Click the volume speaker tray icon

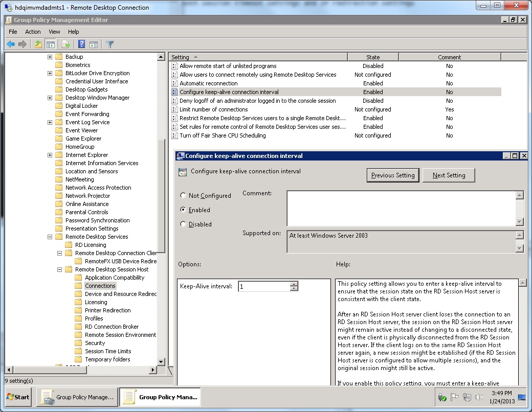click(479, 397)
